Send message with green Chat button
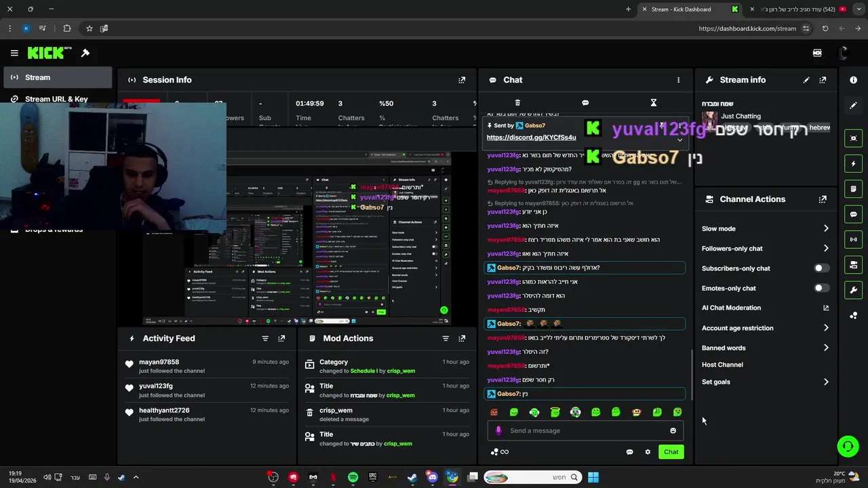 point(671,452)
